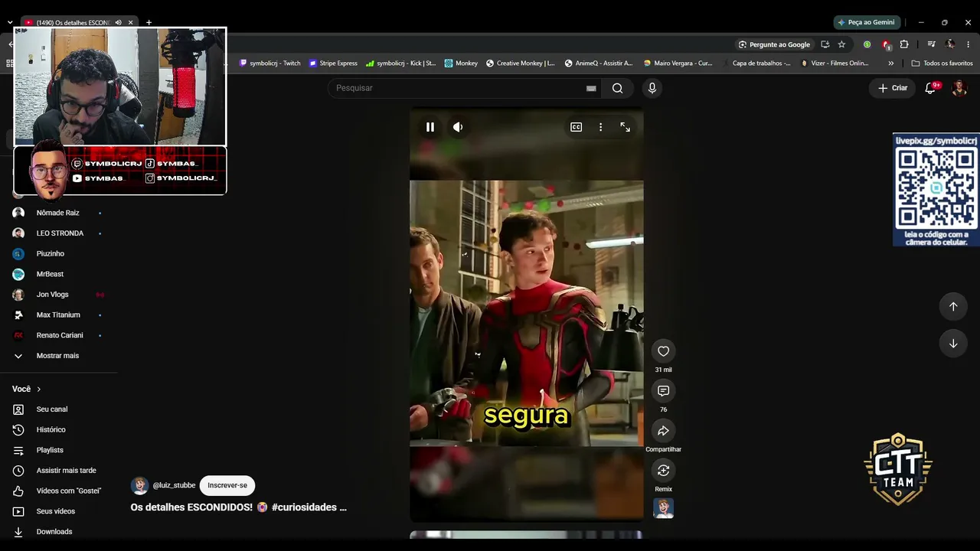
Task: Toggle closed captions on the Short
Action: tap(577, 127)
